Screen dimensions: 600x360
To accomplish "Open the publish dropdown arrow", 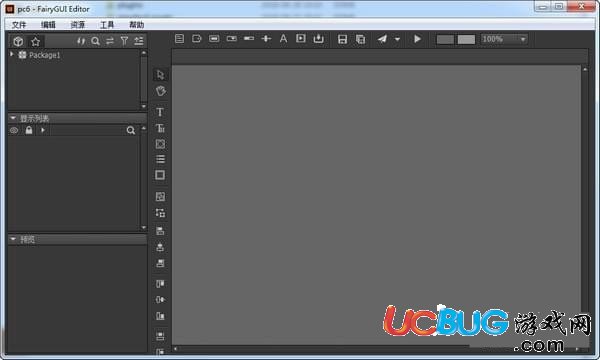I will [397, 39].
